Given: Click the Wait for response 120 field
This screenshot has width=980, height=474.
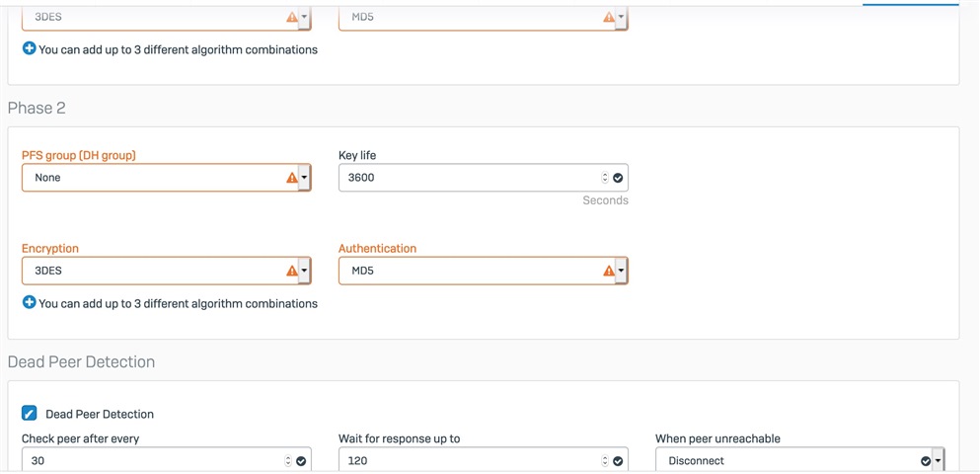Looking at the screenshot, I should [484, 459].
